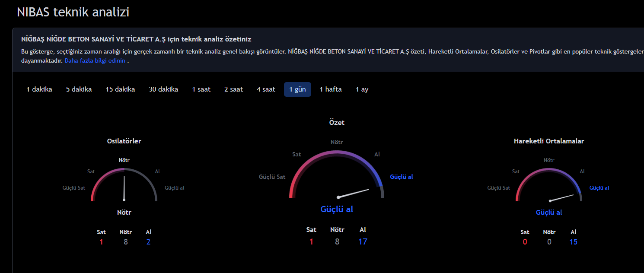Click 'Güçlü Sat' label on the Özet gauge
644x273 pixels.
coord(272,177)
